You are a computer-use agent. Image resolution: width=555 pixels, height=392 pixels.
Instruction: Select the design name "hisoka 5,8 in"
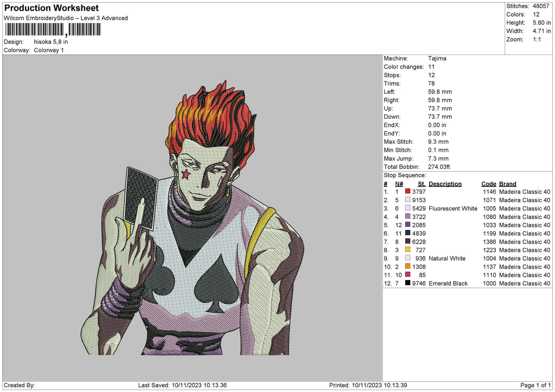coord(51,42)
